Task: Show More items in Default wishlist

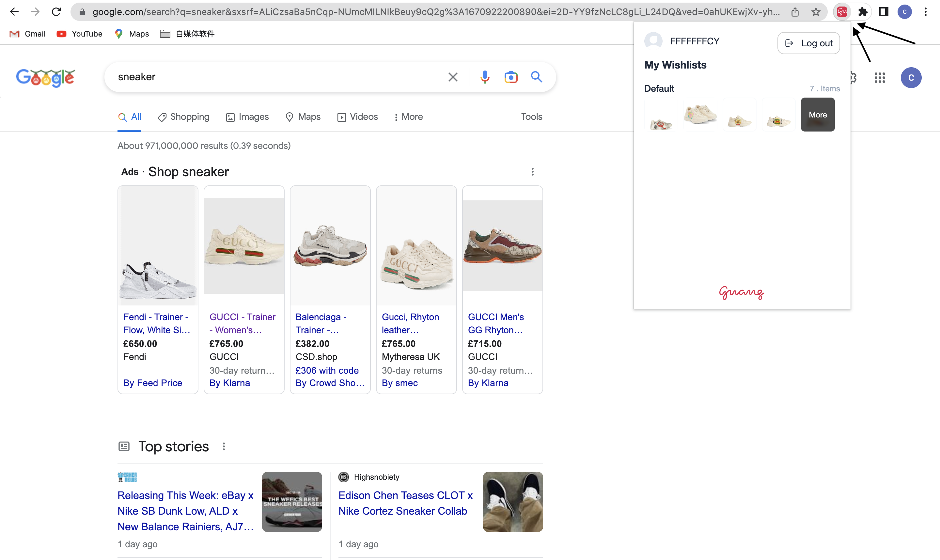Action: [x=818, y=115]
